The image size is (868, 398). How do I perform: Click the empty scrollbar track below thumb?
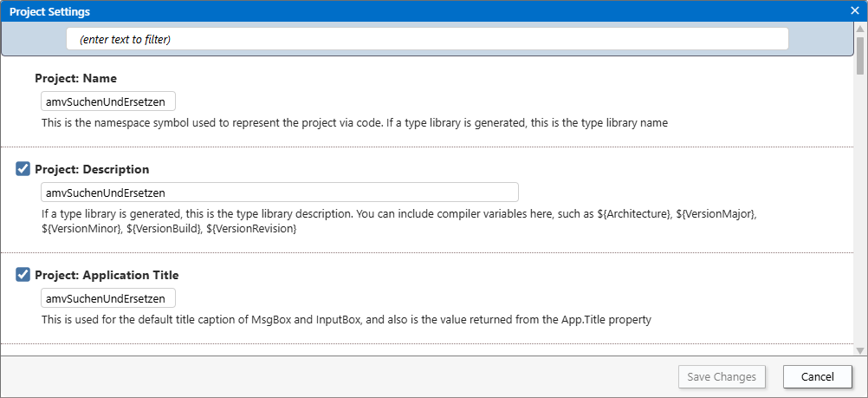tap(859, 217)
